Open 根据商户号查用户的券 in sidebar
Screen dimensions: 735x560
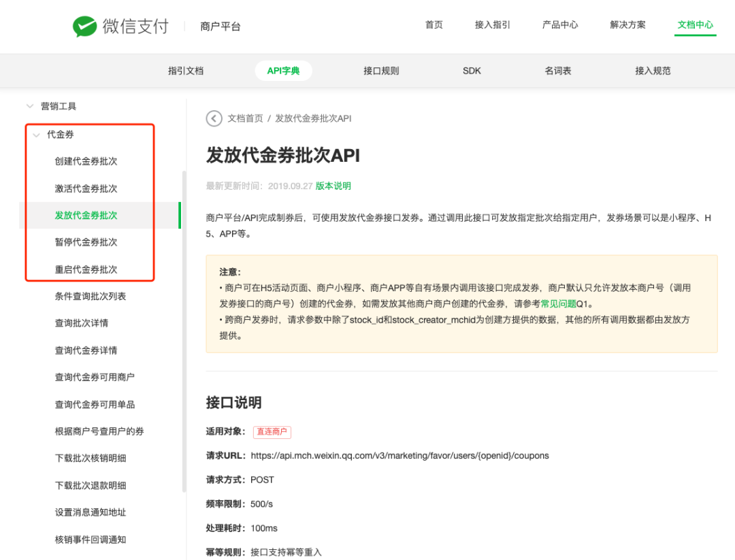[x=99, y=431]
